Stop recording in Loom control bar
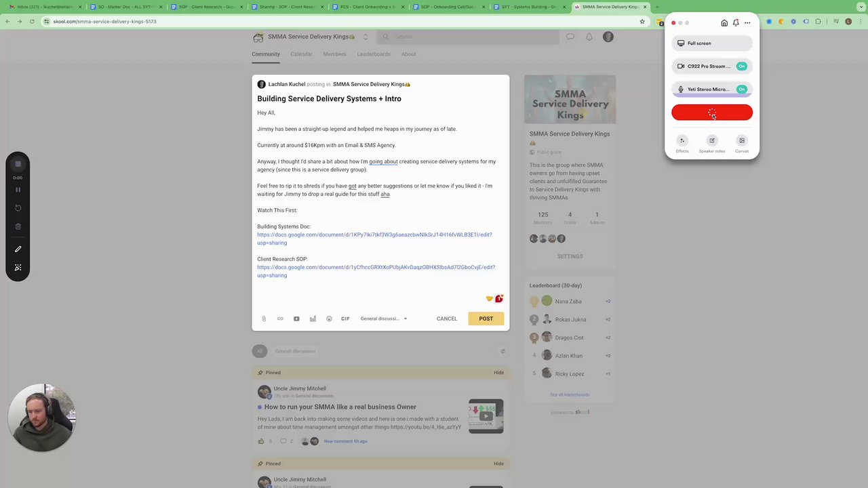Viewport: 868px width, 488px height. pos(18,164)
